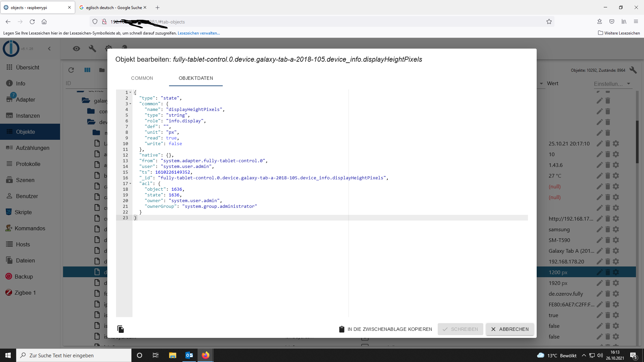
Task: Open the eye view toolbar icon
Action: coord(76,49)
